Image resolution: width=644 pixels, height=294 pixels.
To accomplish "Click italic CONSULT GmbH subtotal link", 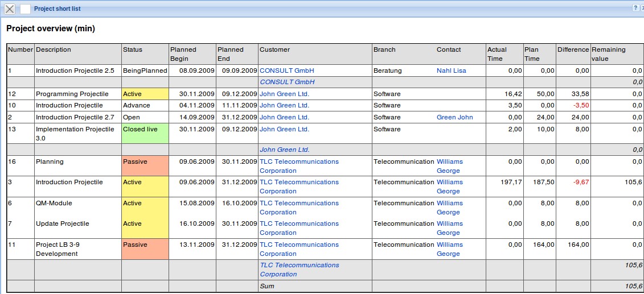I will tap(287, 82).
